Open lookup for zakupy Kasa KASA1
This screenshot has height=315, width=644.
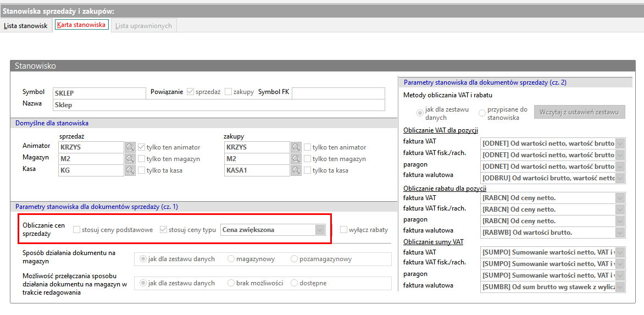[x=296, y=170]
